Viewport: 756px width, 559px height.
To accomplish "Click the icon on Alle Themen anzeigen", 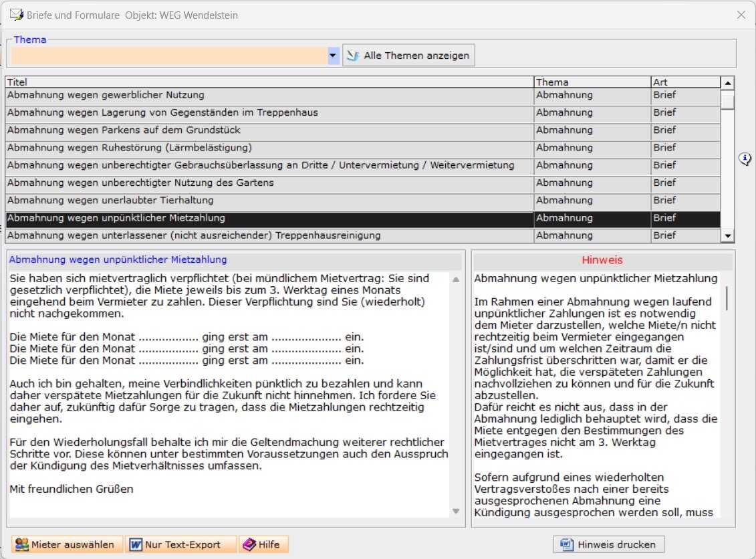I will [354, 55].
